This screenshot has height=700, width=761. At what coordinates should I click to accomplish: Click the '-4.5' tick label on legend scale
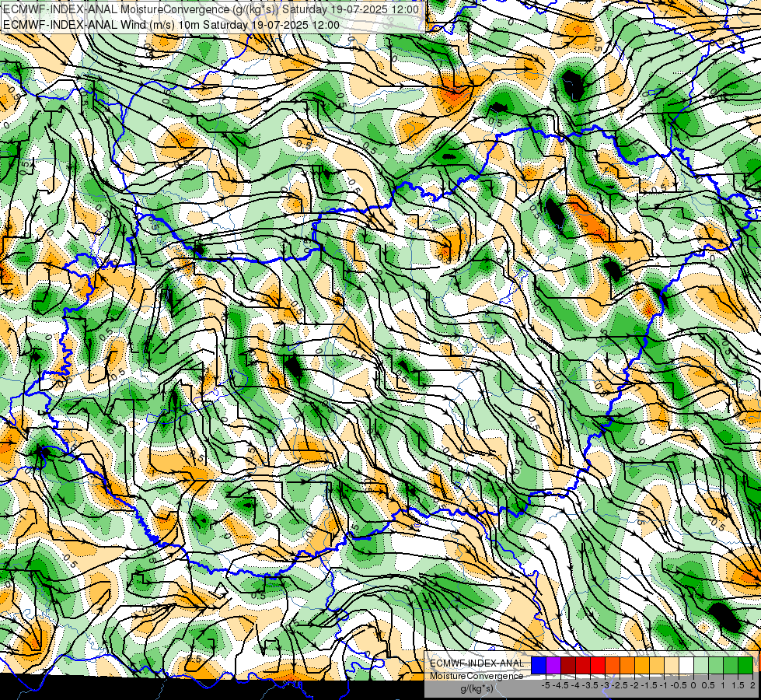(560, 685)
